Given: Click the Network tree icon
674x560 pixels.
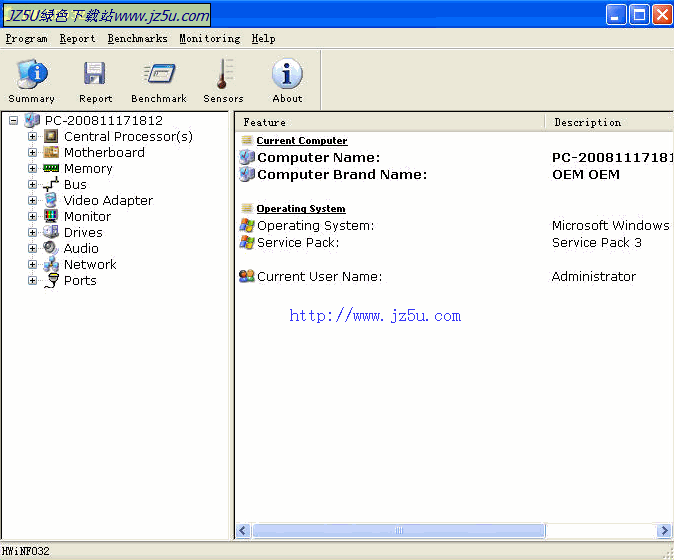Looking at the screenshot, I should point(51,264).
